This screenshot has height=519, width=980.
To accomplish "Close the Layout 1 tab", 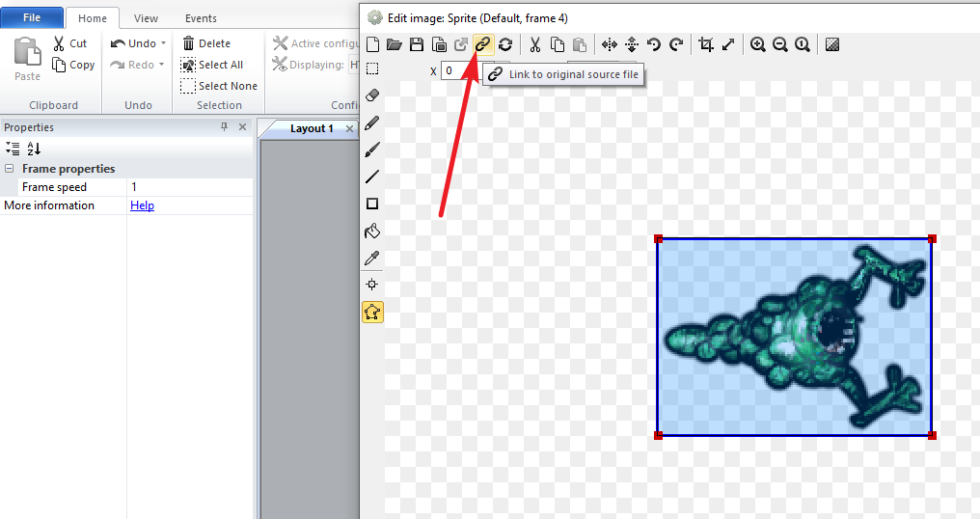I will point(349,128).
